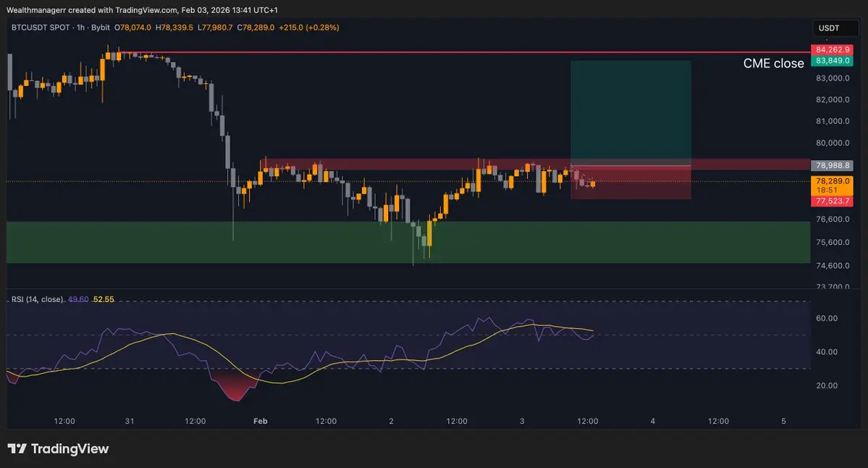868x468 pixels.
Task: Click the 4 date on time axis
Action: point(653,421)
